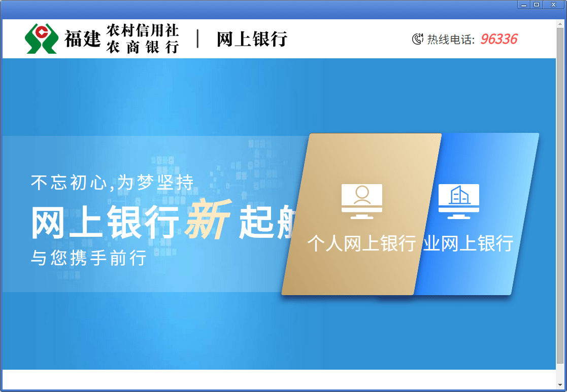Open the enterprise 业网上银行 banking card

[477, 214]
